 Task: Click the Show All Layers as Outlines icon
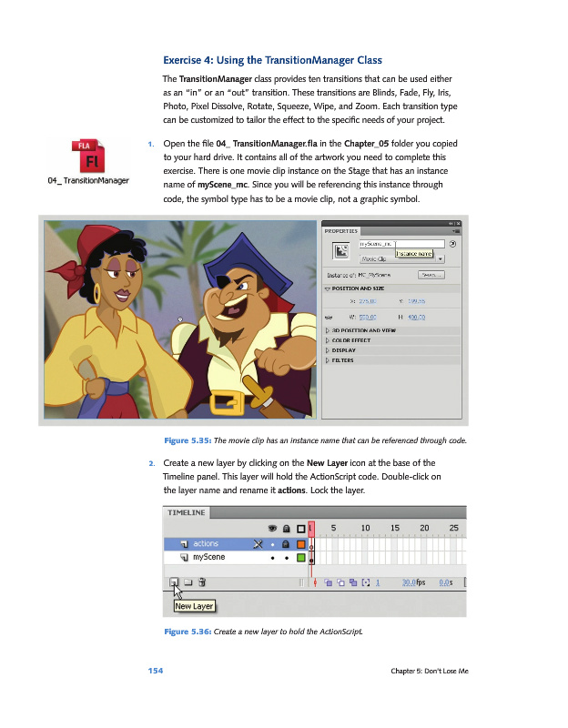[x=300, y=527]
